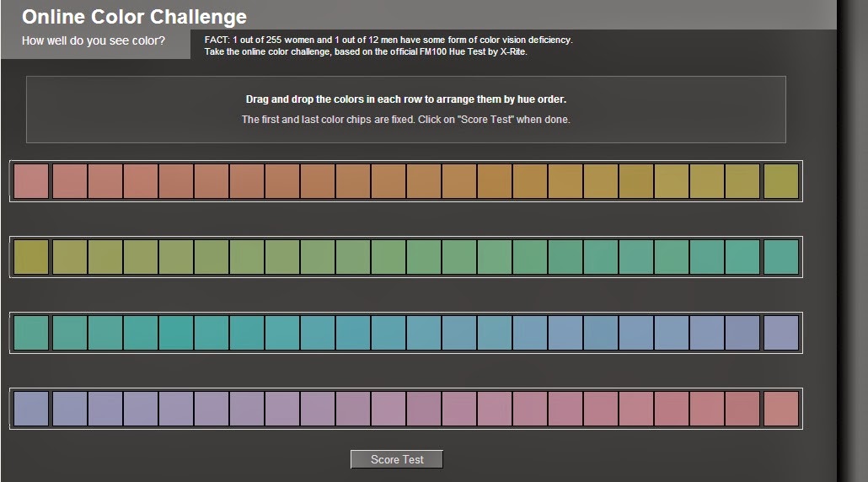Pick the second-to-last chip in the teal-to-lavender row
The height and width of the screenshot is (482, 868).
(742, 333)
